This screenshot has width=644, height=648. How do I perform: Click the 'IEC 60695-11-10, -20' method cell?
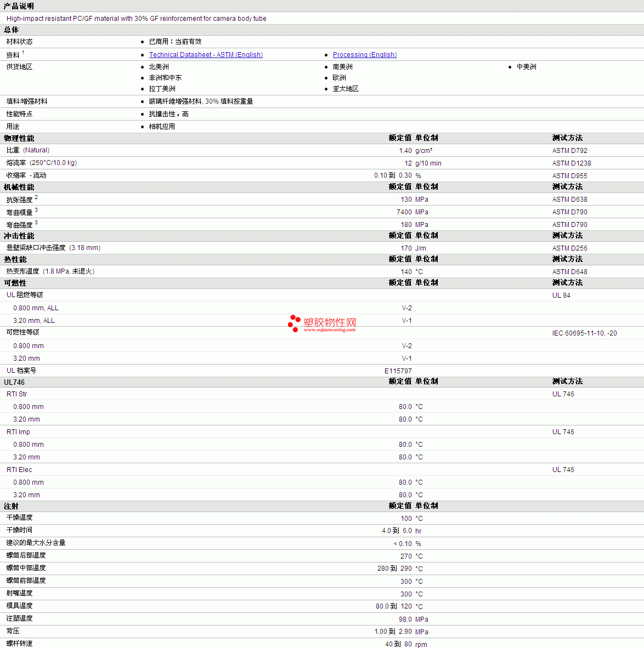(584, 333)
